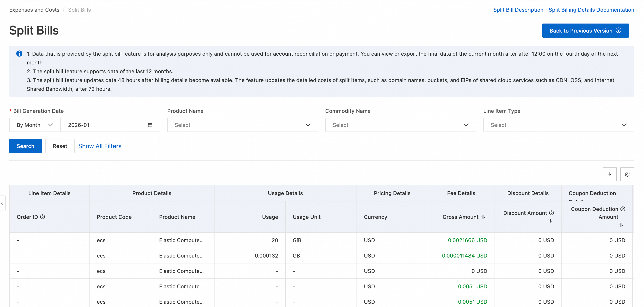Open the Product Name select dropdown
Image resolution: width=644 pixels, height=307 pixels.
(242, 125)
